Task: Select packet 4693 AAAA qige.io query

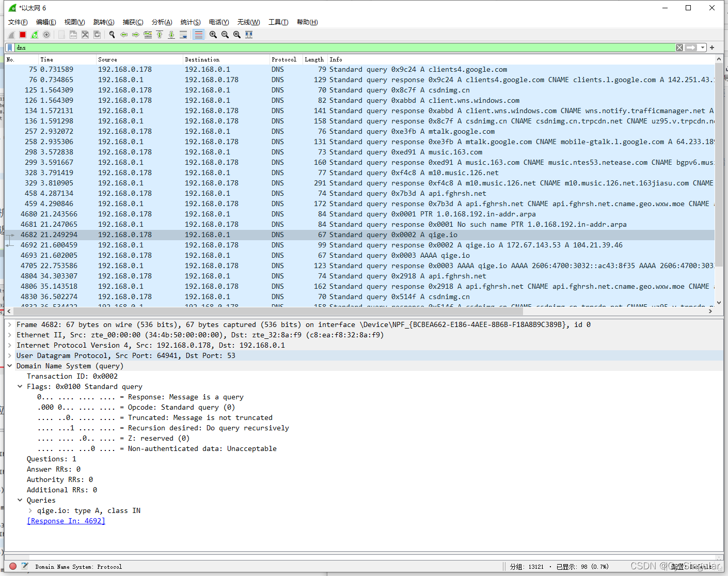Action: coord(359,255)
